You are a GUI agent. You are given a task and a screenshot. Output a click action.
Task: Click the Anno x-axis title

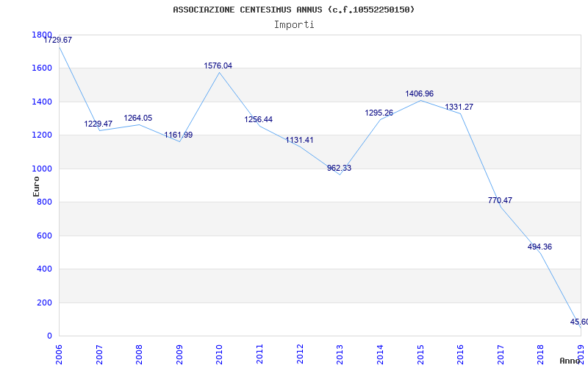(570, 361)
